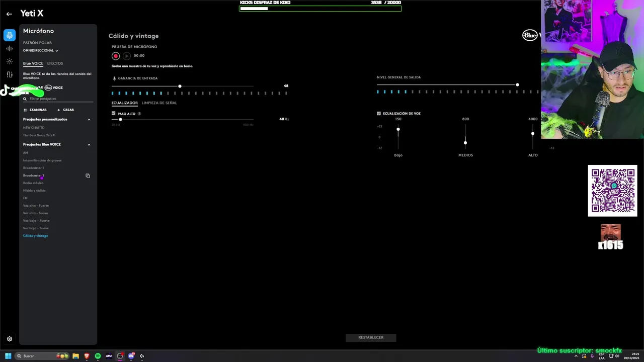Select the Voz baja - Fuerte preset
This screenshot has width=644, height=362.
(36, 221)
